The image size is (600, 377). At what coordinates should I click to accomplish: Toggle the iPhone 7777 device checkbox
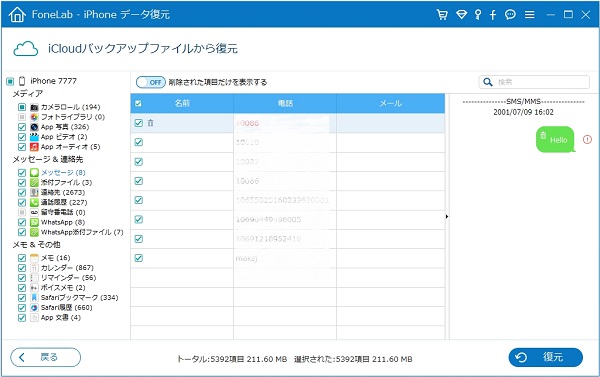click(10, 81)
